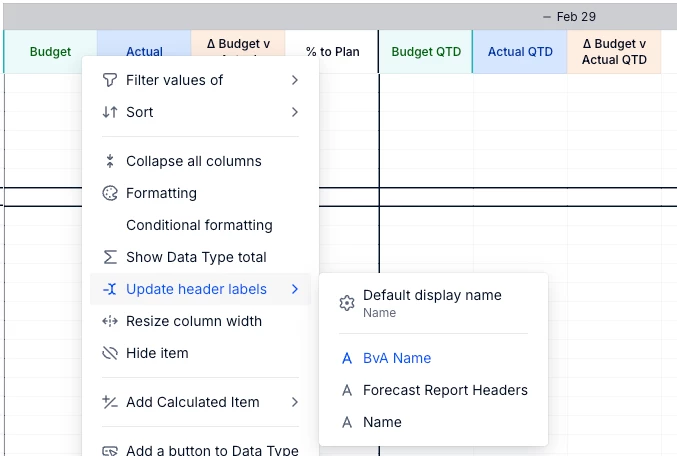Screen dimensions: 677x456
Task: Open Conditional formatting menu entry
Action: [199, 225]
